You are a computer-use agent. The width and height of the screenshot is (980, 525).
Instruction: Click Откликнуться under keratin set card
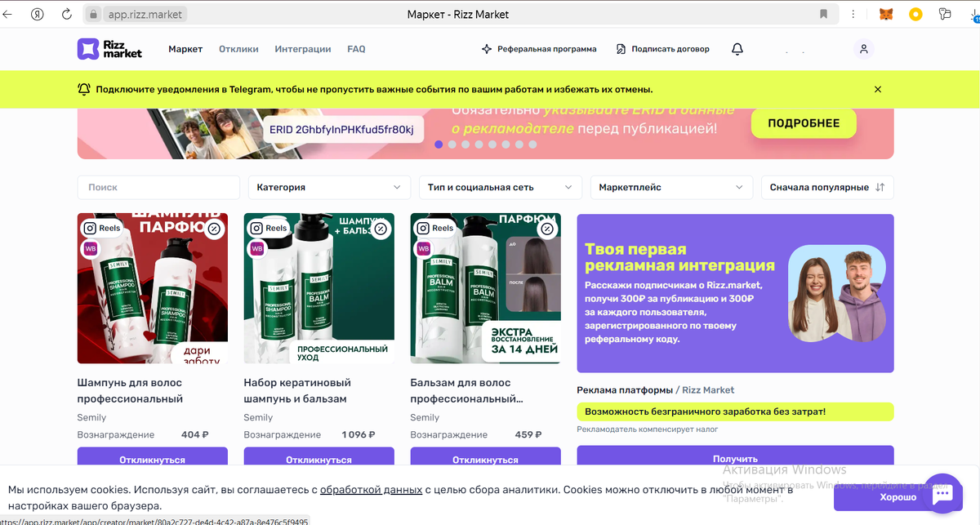point(319,457)
